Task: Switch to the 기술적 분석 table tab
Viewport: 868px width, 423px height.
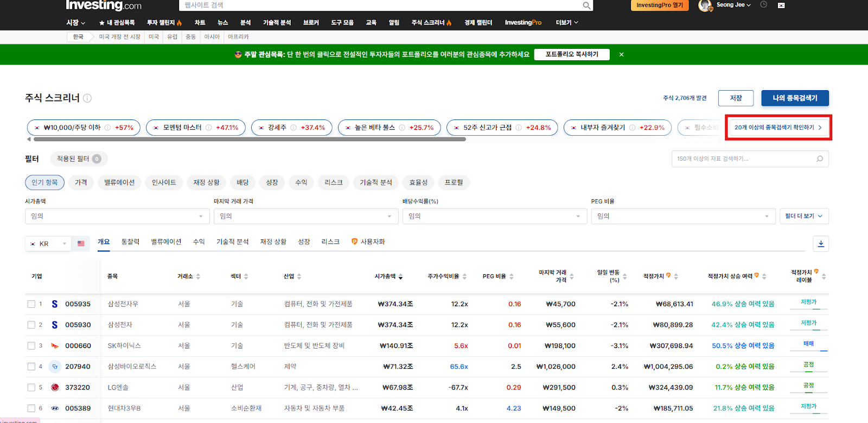Action: pyautogui.click(x=232, y=242)
